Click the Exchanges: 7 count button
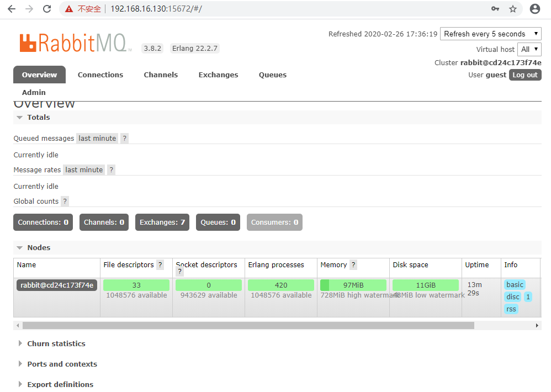 (x=162, y=223)
